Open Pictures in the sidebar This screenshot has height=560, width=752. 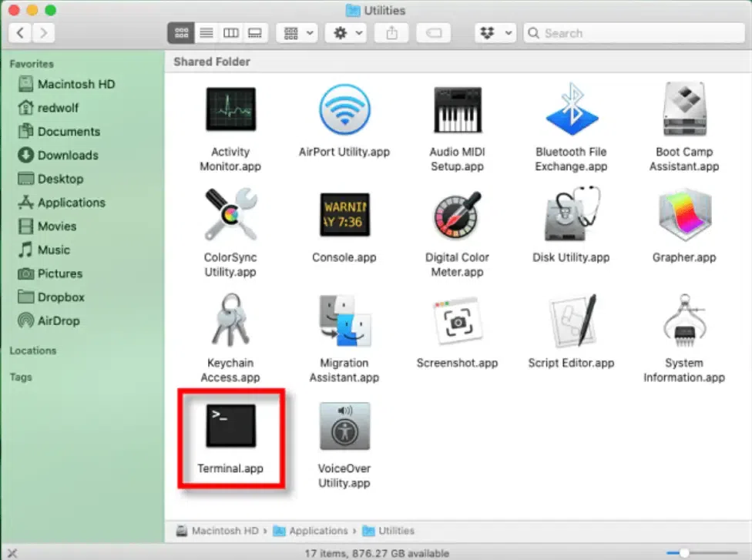coord(50,273)
